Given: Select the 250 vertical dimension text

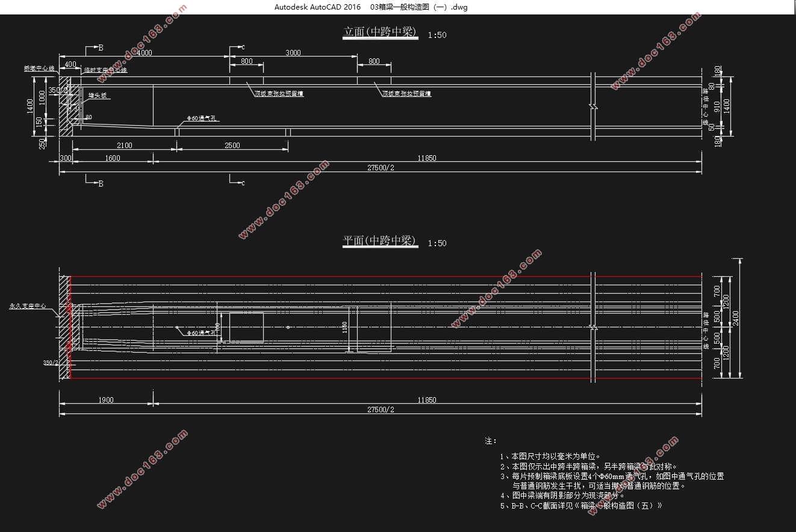Looking at the screenshot, I should coord(41,144).
